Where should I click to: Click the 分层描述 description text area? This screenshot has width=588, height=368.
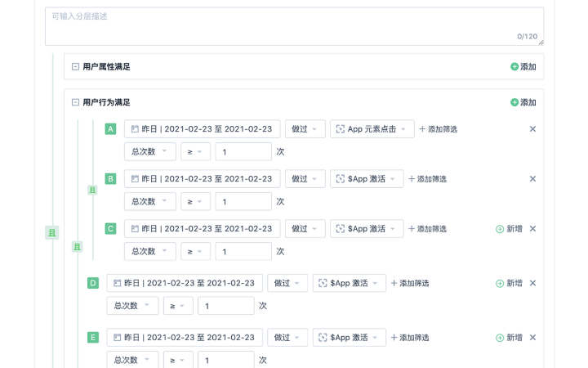294,26
